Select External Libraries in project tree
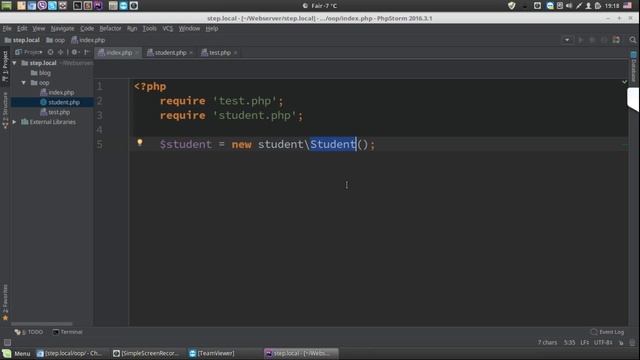 (49, 122)
